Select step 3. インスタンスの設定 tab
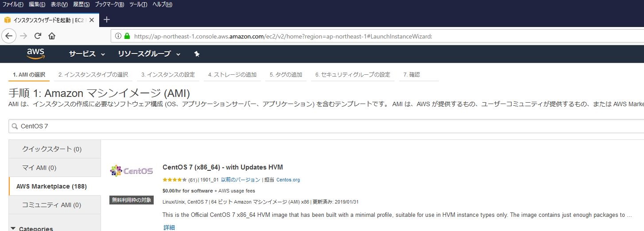This screenshot has width=644, height=231. [x=168, y=75]
